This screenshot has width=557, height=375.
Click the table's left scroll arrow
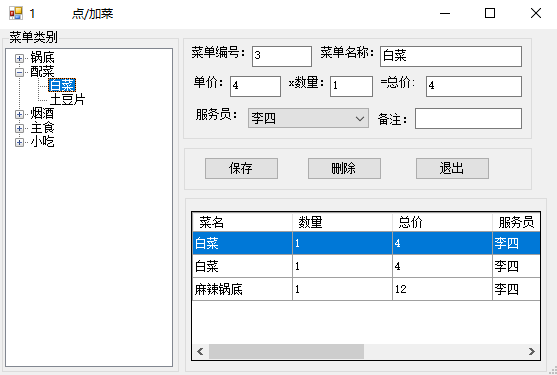[200, 352]
